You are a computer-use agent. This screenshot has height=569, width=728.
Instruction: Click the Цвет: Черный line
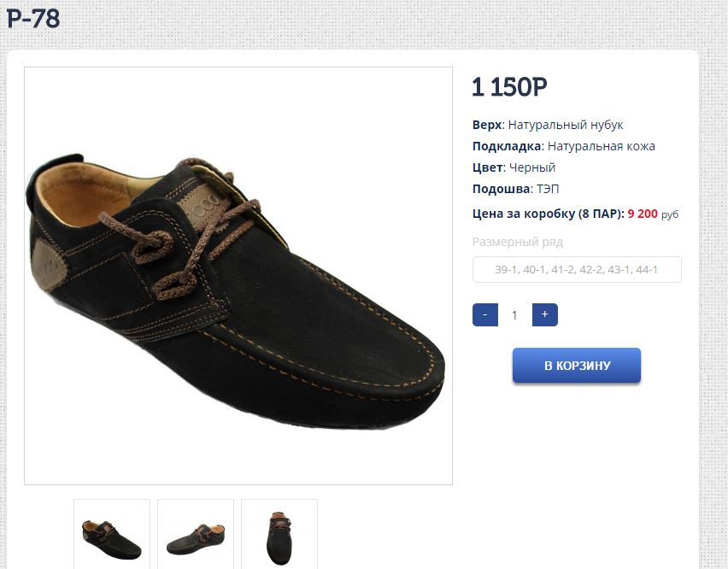click(x=514, y=167)
